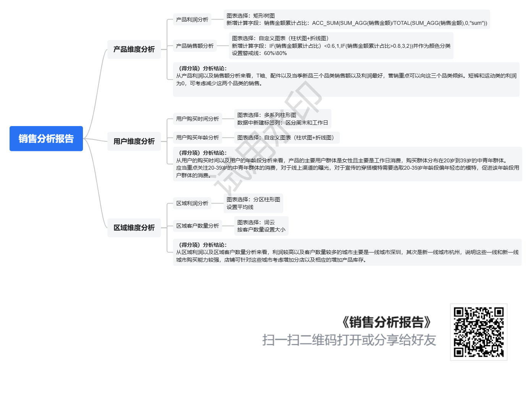Select the 销售分析报告 root node
Image resolution: width=532 pixels, height=403 pixels.
(46, 138)
